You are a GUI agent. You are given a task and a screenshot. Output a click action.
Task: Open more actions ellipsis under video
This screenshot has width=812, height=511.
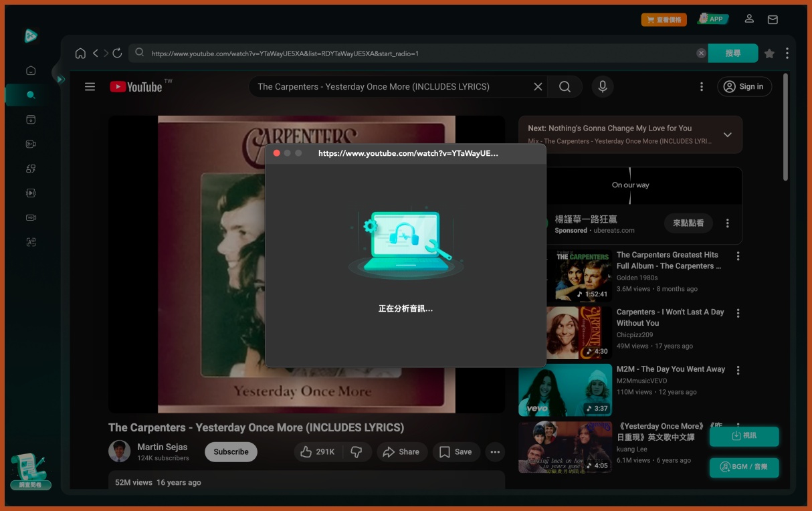[x=495, y=452]
